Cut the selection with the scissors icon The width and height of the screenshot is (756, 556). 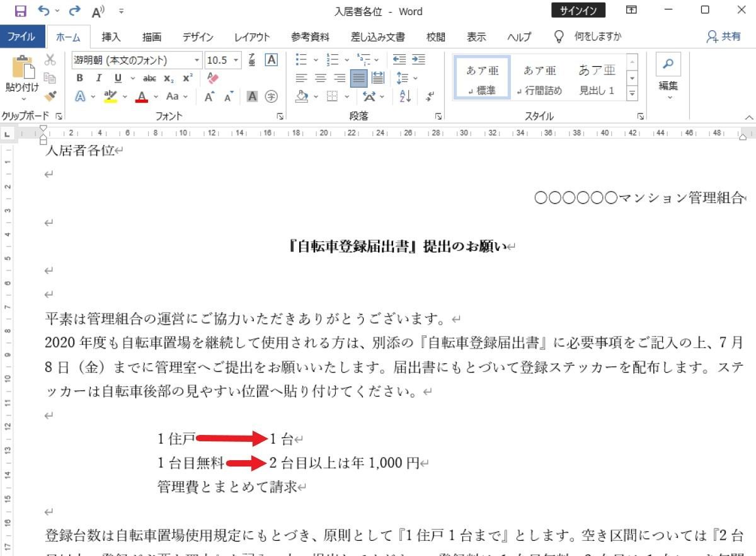point(50,60)
